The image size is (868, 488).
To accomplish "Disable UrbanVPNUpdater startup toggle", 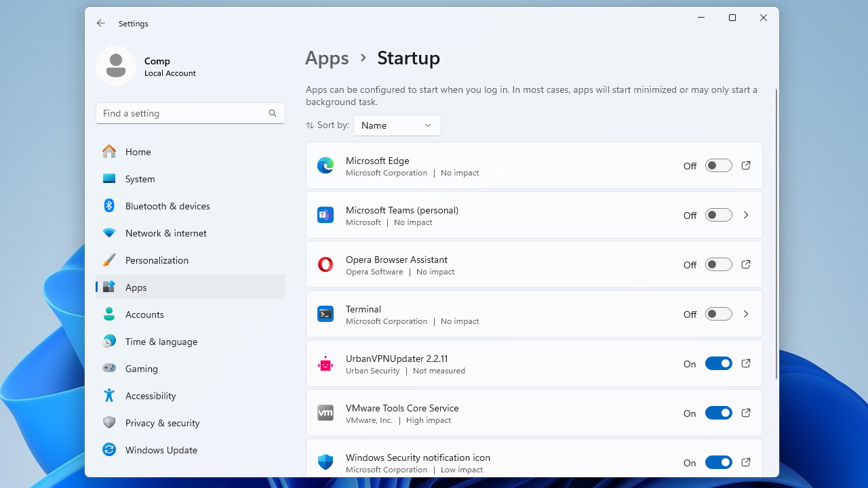I will click(x=718, y=363).
